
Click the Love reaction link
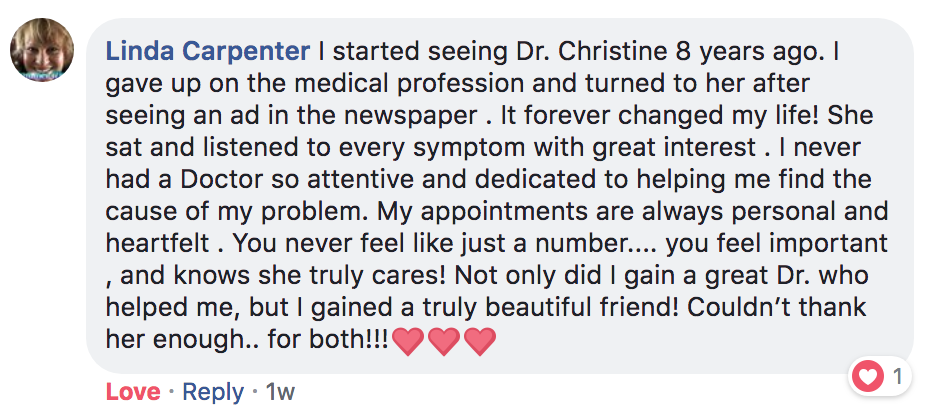(x=132, y=391)
